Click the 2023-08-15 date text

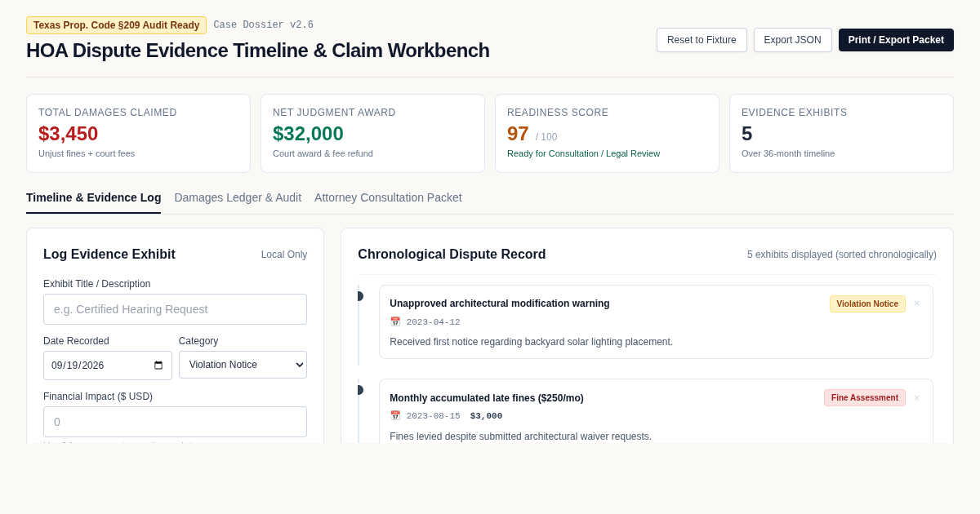pyautogui.click(x=433, y=416)
